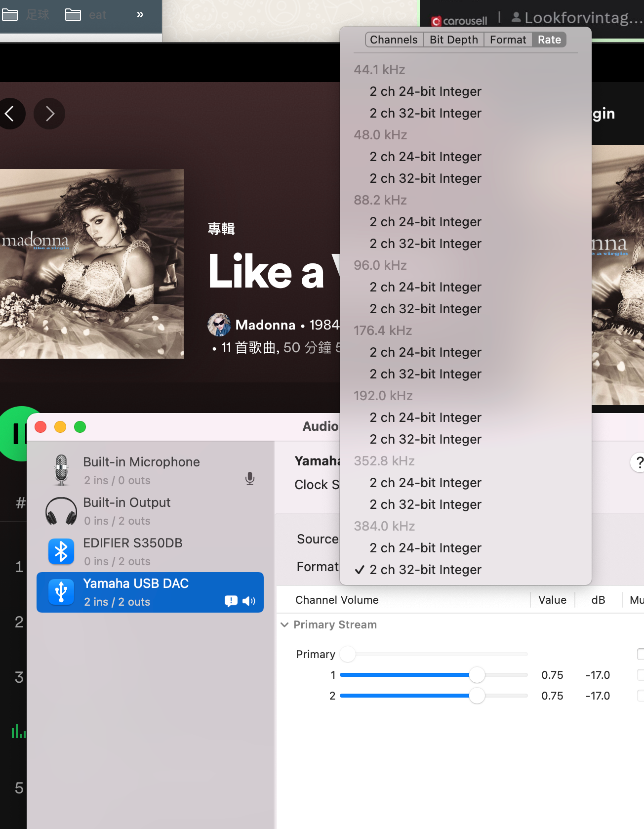The image size is (644, 829).
Task: Click the Lookforvintag profile link
Action: click(x=578, y=18)
